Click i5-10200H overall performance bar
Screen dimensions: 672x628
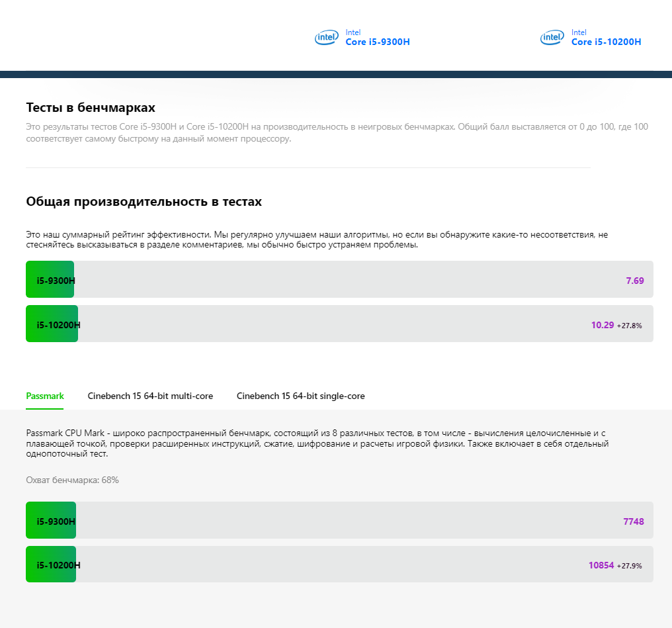pos(339,324)
